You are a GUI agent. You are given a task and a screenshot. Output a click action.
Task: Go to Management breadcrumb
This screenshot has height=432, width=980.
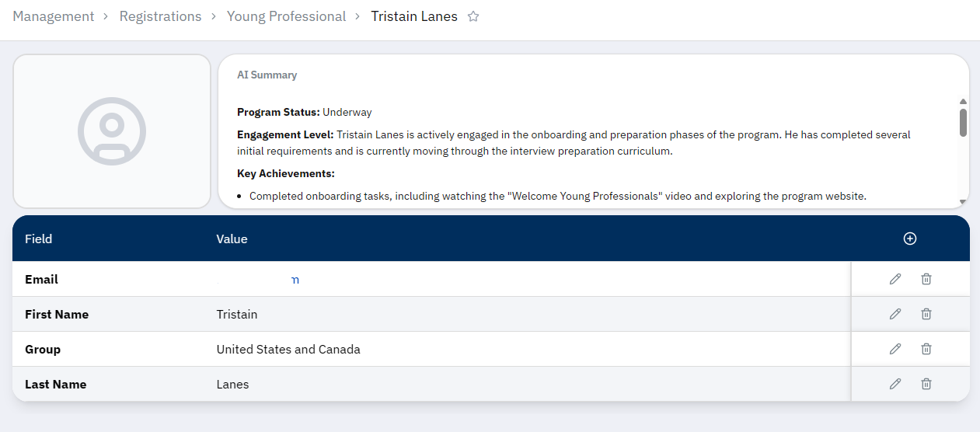coord(53,16)
